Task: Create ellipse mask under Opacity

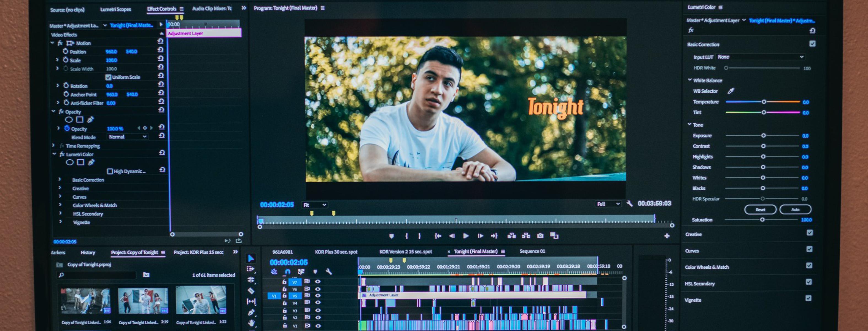Action: click(x=69, y=119)
